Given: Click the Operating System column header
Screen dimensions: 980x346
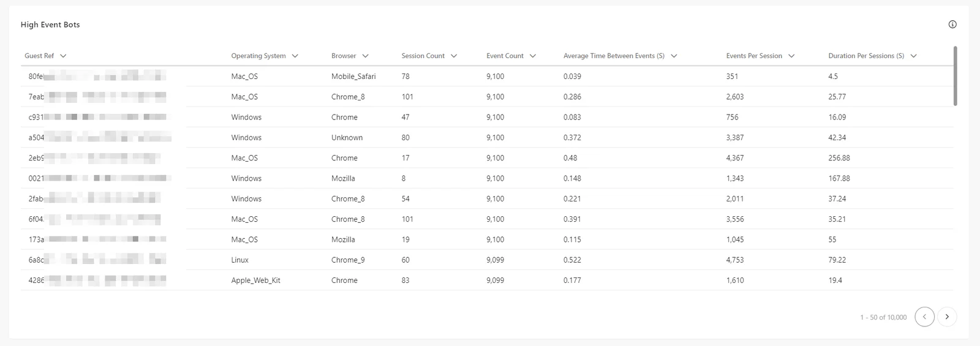Looking at the screenshot, I should (x=258, y=56).
